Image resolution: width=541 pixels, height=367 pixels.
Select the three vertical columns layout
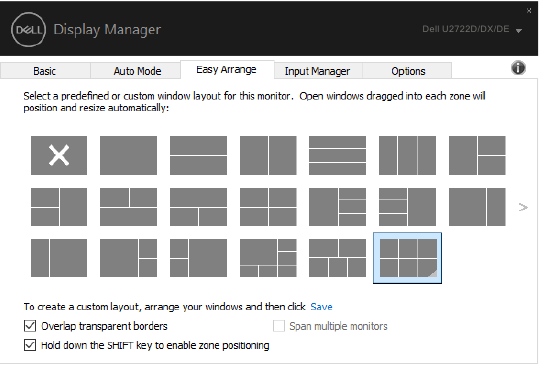[407, 155]
